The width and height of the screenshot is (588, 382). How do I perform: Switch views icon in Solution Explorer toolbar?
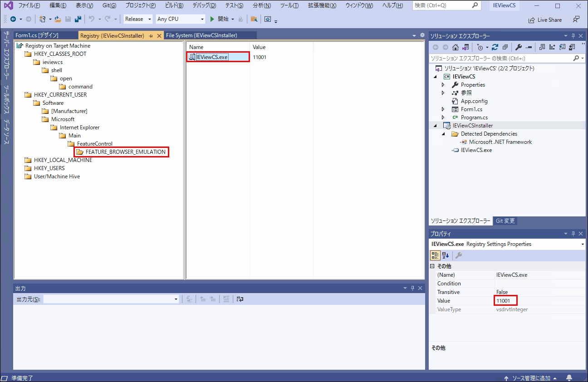(465, 47)
